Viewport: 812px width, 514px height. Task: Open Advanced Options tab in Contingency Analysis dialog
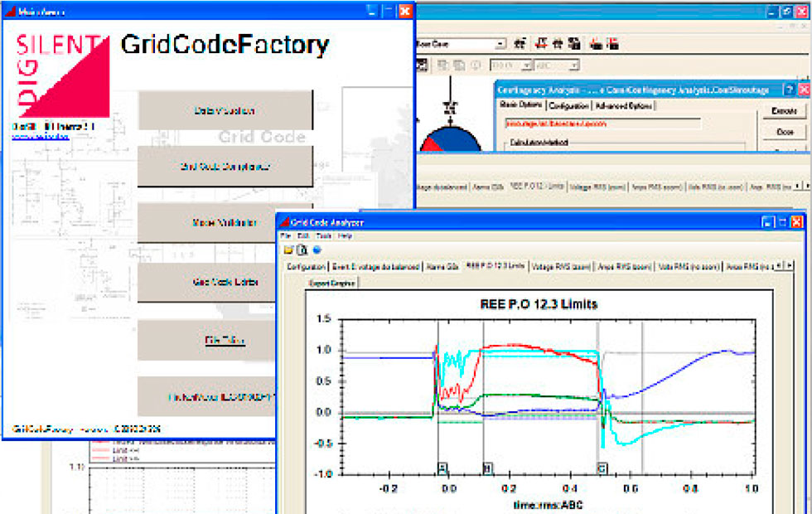coord(623,106)
